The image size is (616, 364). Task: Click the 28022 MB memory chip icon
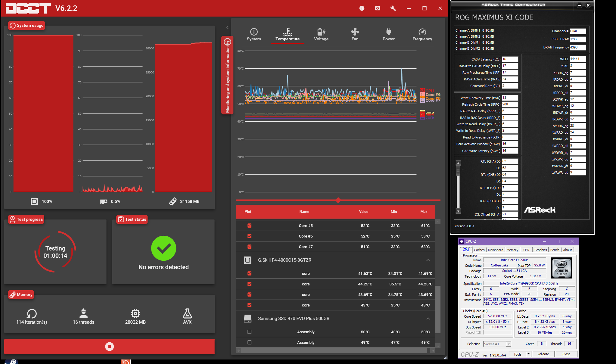pos(135,313)
